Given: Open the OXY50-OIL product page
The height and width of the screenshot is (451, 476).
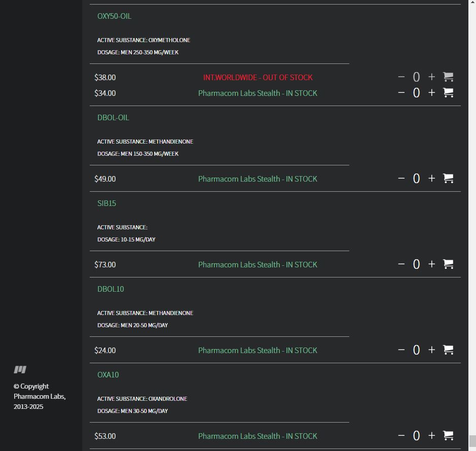Looking at the screenshot, I should 114,16.
